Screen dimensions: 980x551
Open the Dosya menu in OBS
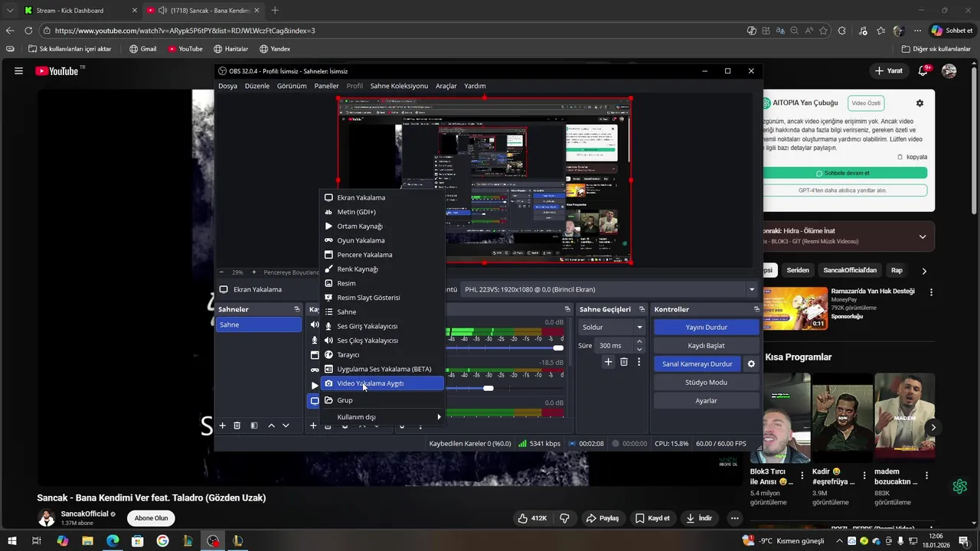tap(227, 86)
